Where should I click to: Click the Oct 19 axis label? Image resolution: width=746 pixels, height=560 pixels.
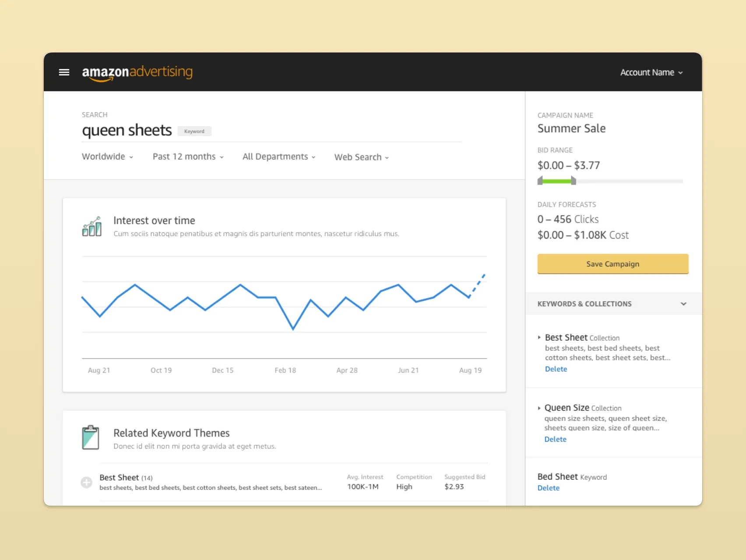(x=161, y=370)
